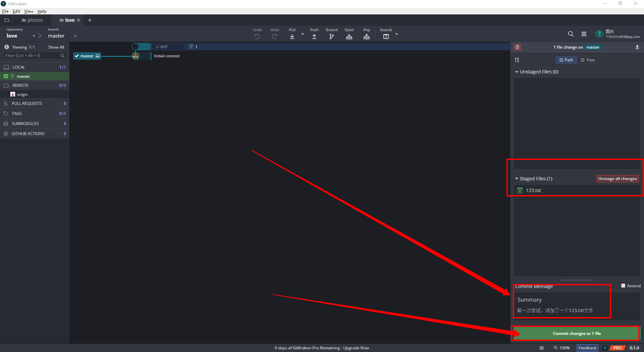Open the Boards icon
644x352 pixels.
tap(386, 36)
